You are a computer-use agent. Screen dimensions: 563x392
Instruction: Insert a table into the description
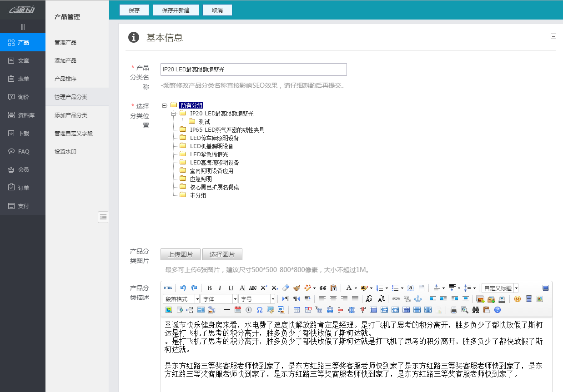(296, 309)
